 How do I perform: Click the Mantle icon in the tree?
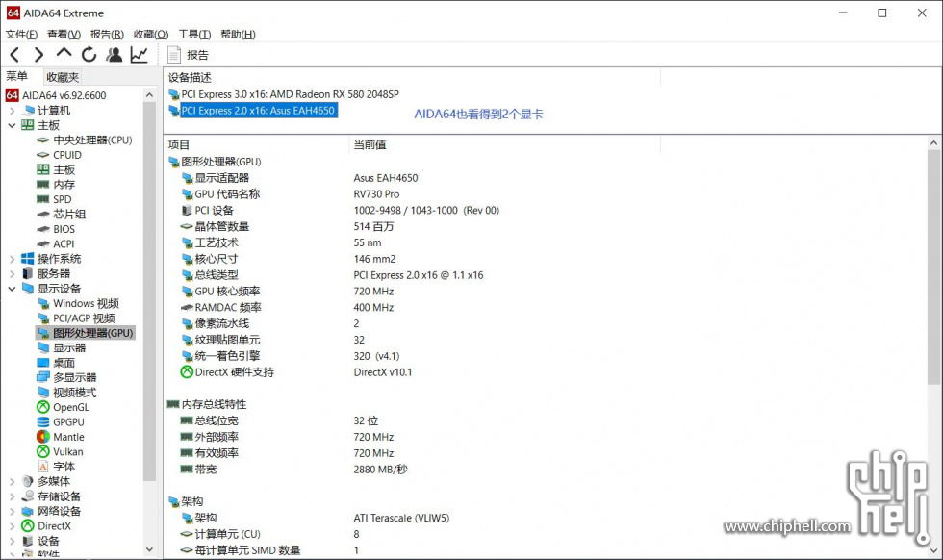point(43,437)
